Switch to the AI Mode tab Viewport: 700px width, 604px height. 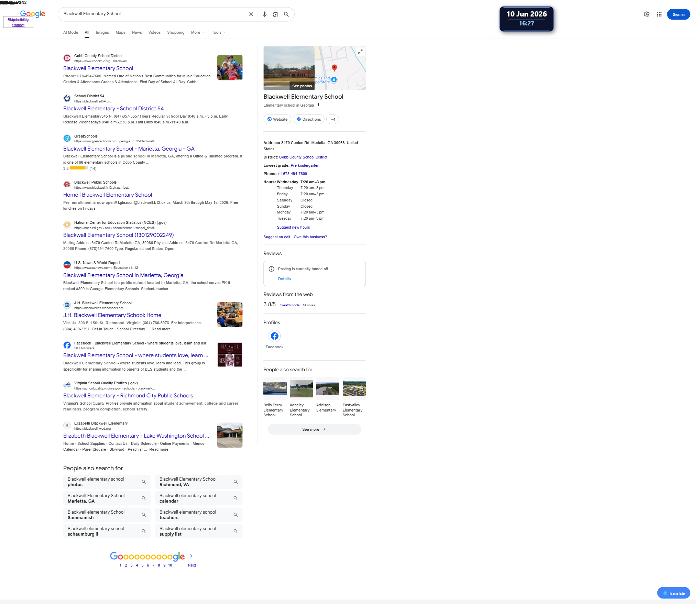tap(70, 32)
